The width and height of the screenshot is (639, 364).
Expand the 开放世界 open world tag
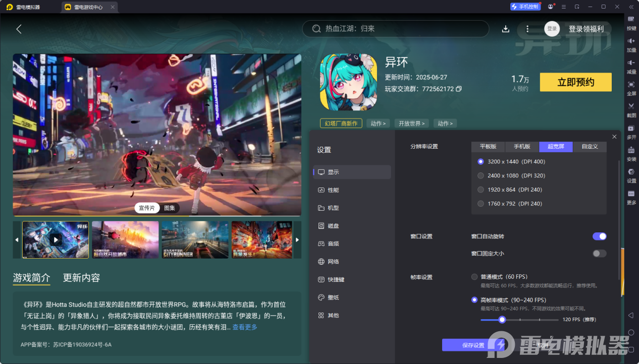click(411, 123)
